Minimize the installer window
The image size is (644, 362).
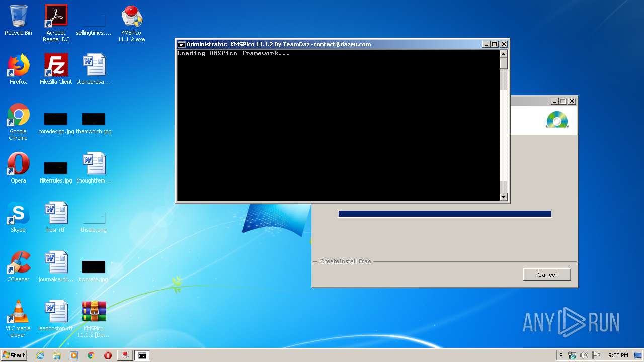[554, 101]
